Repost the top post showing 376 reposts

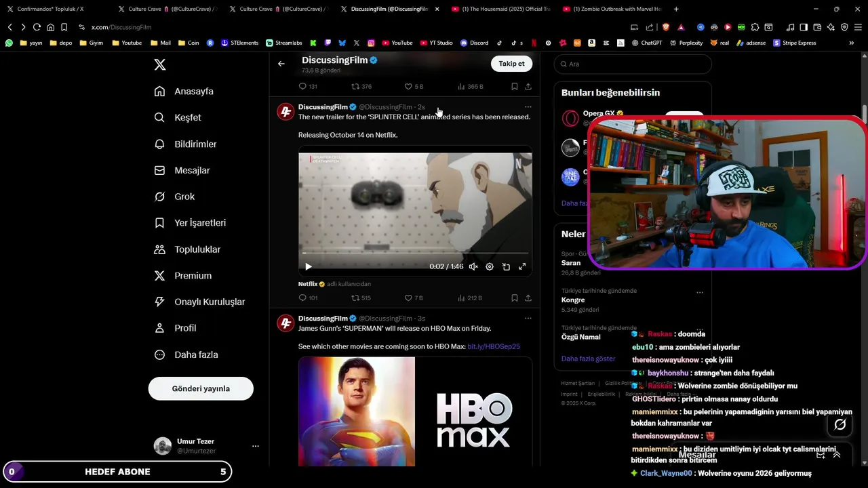coord(361,87)
